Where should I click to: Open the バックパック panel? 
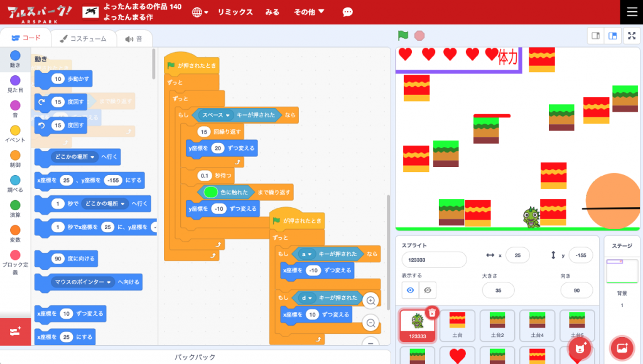[195, 357]
